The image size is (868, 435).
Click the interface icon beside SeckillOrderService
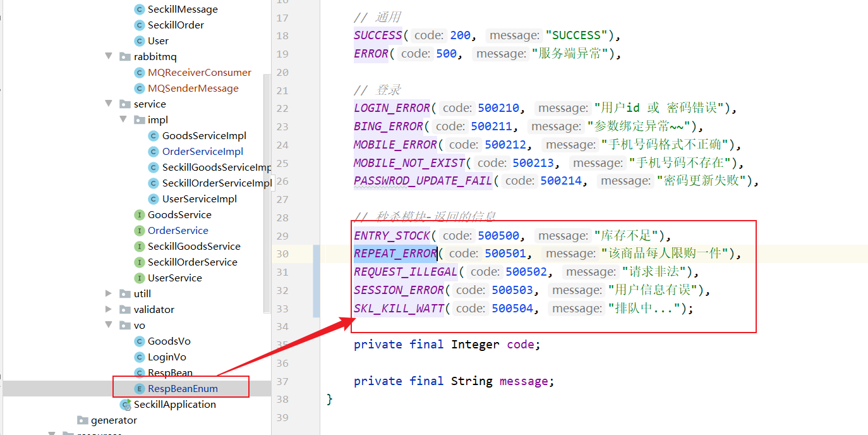pos(139,262)
